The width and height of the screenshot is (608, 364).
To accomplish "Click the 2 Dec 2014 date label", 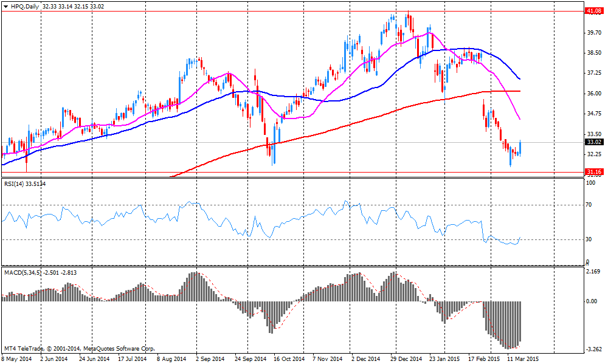I will pos(365,359).
